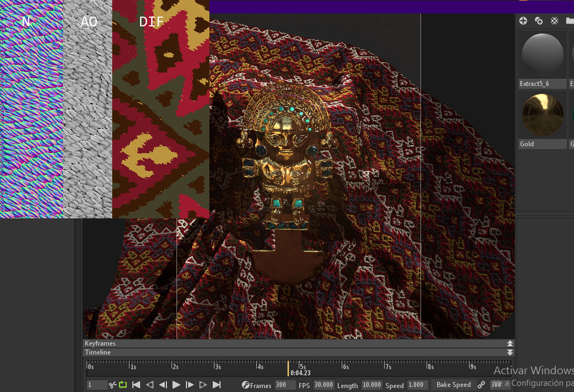Click the FPS value field 30.000
The width and height of the screenshot is (574, 392).
point(324,385)
